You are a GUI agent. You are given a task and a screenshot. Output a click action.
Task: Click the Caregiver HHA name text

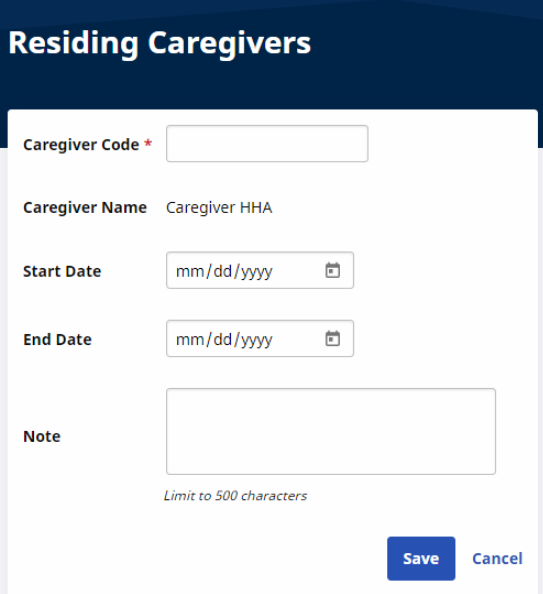click(219, 208)
